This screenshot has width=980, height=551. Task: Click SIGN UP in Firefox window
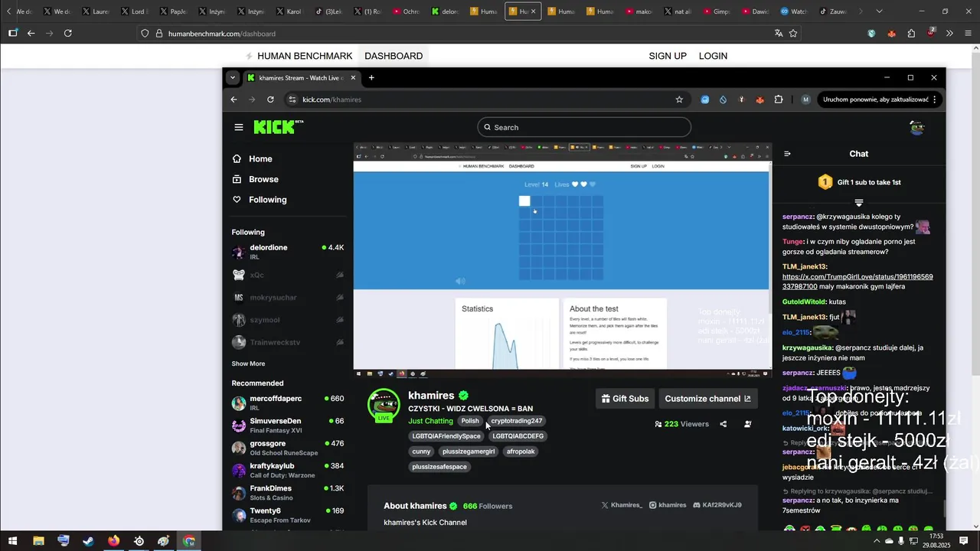point(668,56)
